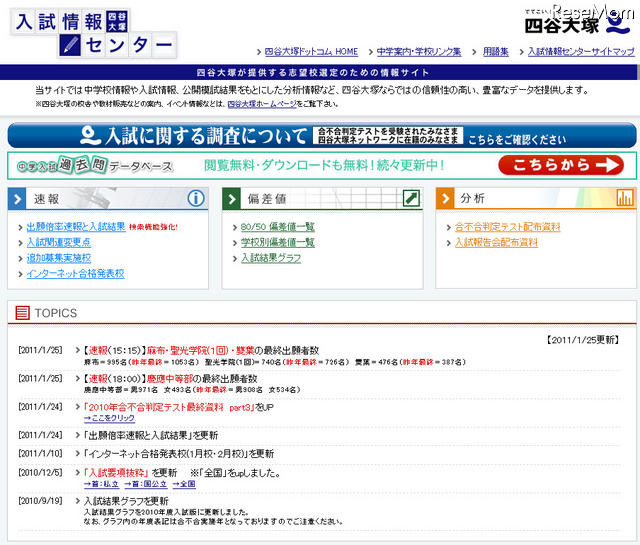640x545 pixels.
Task: Click the blue chevron beside 速報
Action: click(17, 199)
